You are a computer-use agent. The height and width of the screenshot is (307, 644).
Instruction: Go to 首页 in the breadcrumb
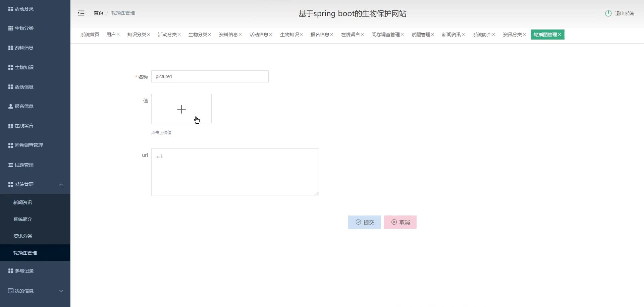[99, 13]
